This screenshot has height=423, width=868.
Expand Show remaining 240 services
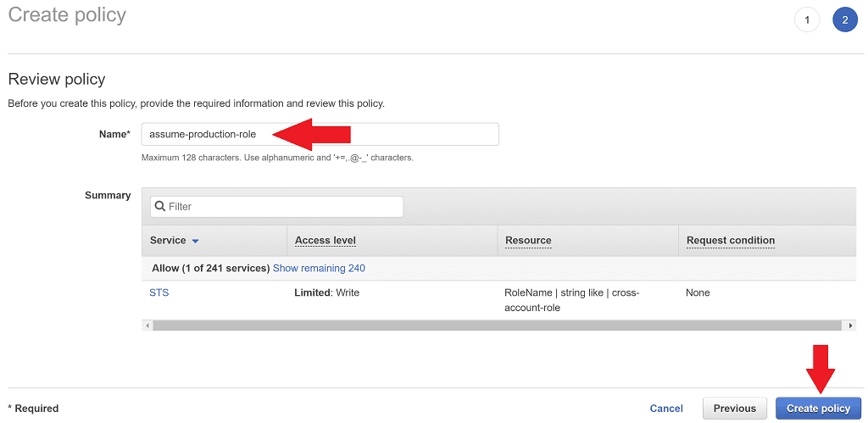click(319, 268)
